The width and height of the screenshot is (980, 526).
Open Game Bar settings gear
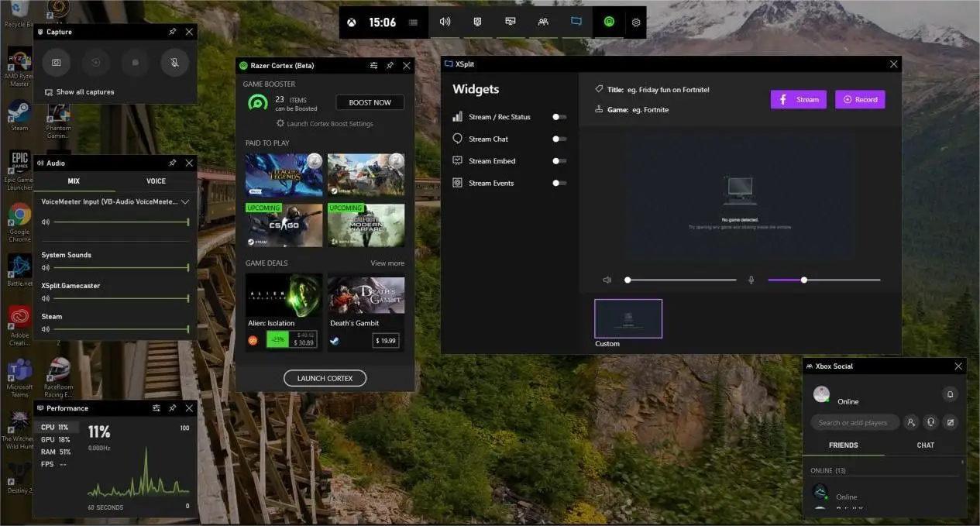tap(636, 22)
